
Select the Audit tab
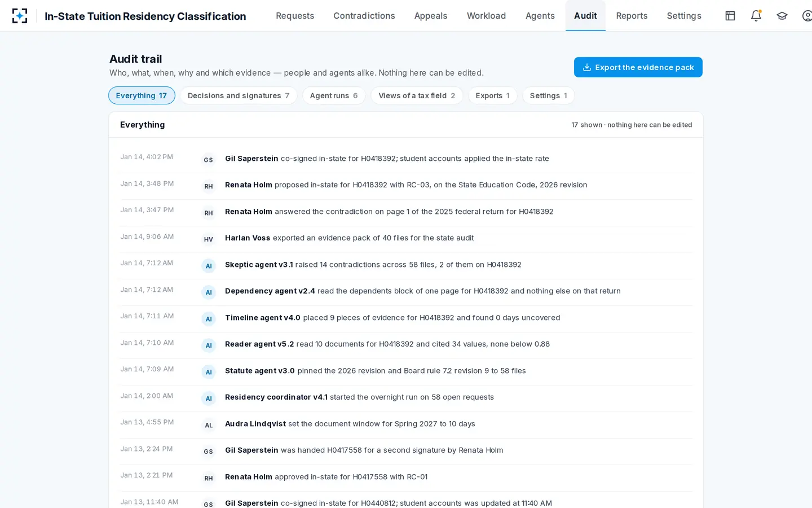(x=585, y=16)
